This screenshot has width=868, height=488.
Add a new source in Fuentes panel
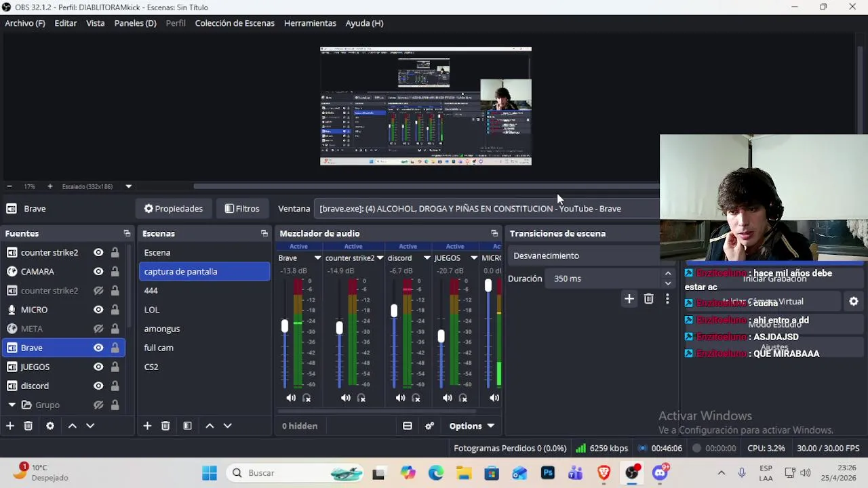[x=10, y=426]
